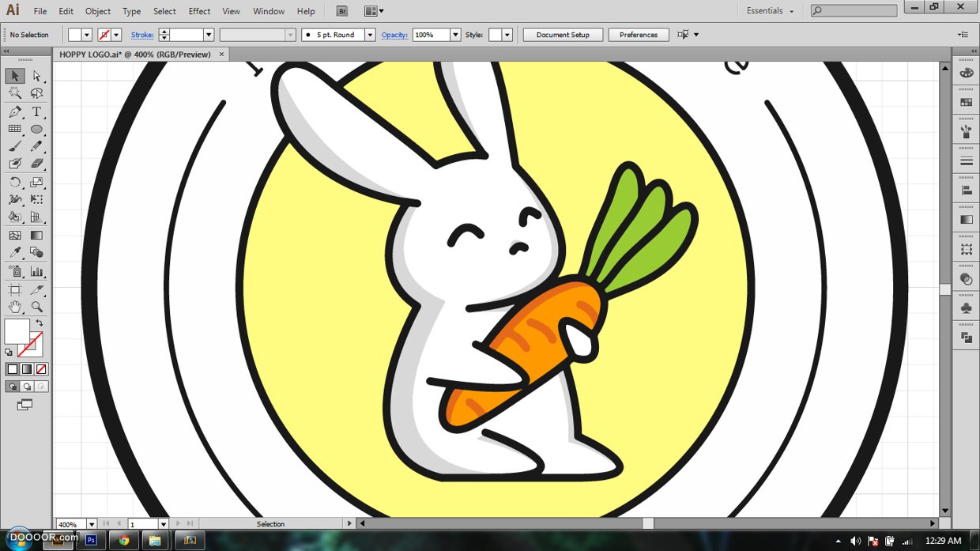Enable Draw Normal mode
Screen dimensions: 980x551
click(12, 387)
